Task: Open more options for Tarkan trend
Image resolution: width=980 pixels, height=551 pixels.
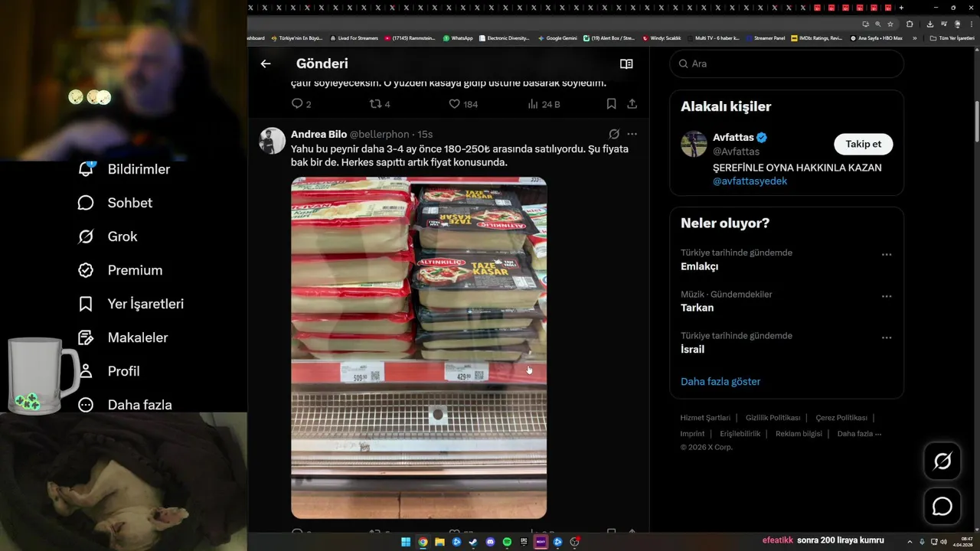Action: 887,296
